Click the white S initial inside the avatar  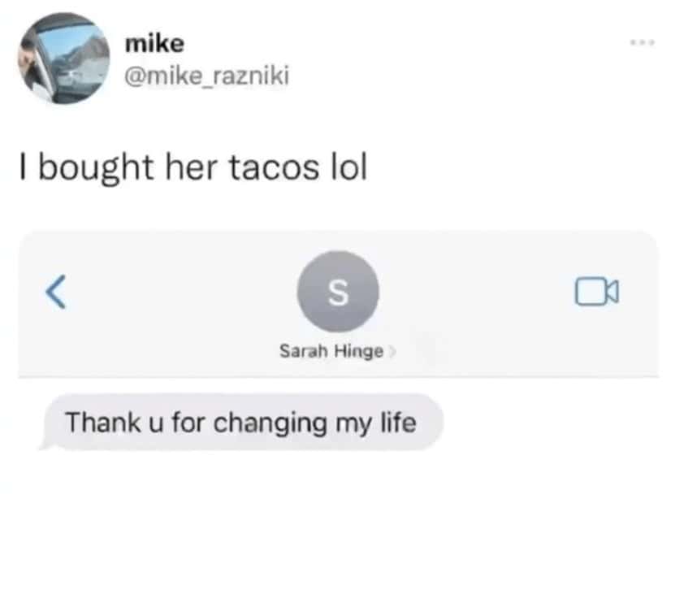[338, 292]
